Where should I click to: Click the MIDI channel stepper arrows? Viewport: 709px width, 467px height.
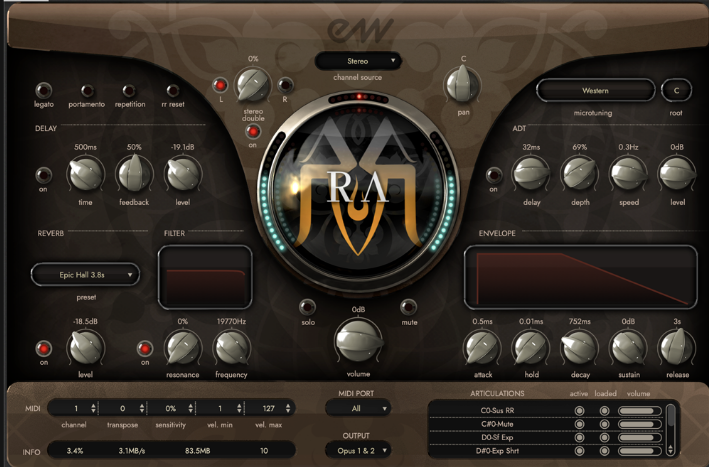tap(94, 408)
